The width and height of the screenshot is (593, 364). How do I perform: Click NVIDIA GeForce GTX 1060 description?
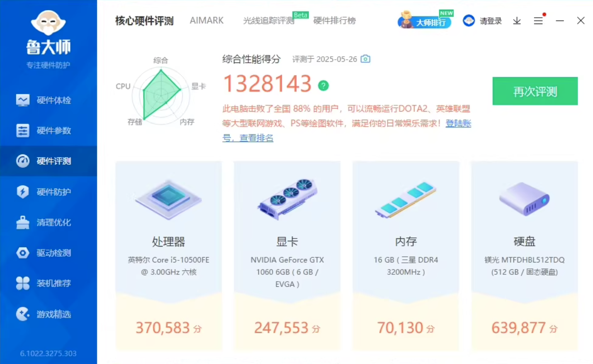pos(287,272)
